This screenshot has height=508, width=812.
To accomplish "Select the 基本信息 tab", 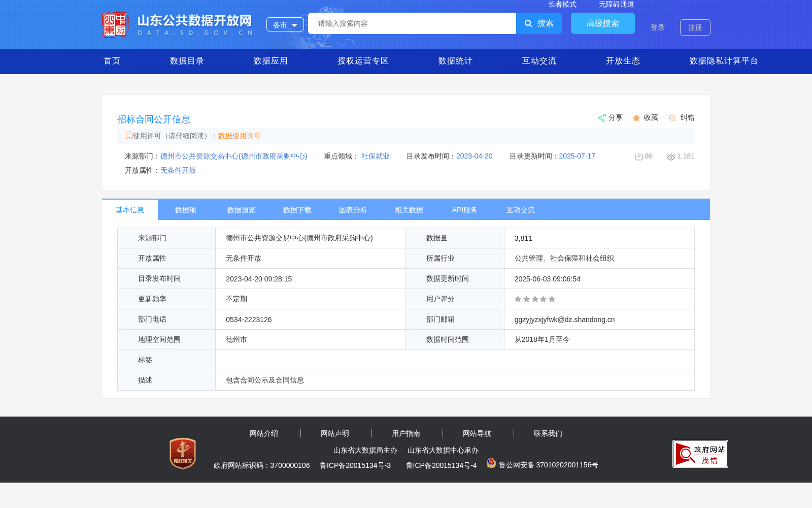I will (x=130, y=210).
